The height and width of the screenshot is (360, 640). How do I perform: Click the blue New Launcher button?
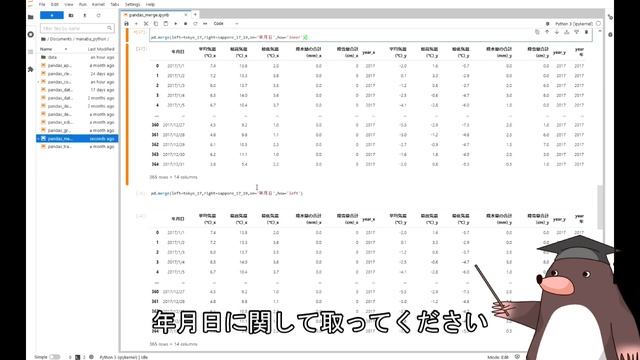coord(52,15)
